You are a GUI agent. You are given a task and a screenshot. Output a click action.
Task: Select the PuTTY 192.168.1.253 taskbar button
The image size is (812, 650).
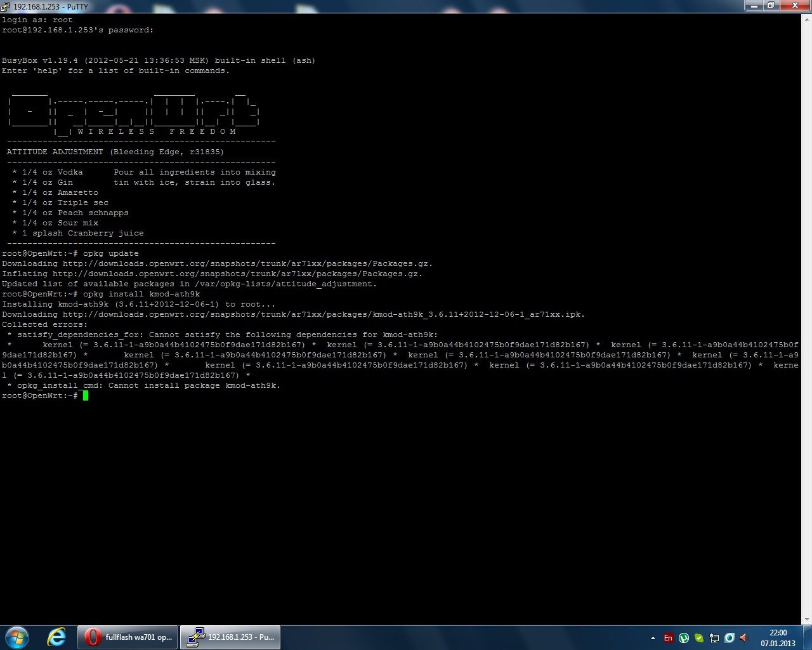[230, 637]
